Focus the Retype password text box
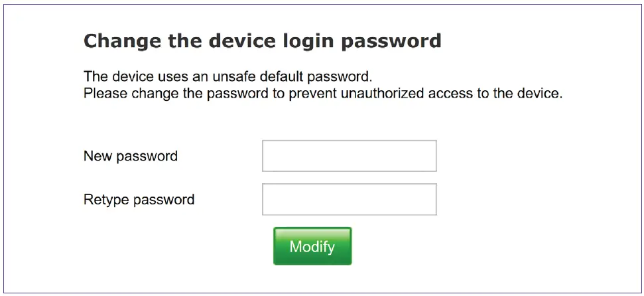 tap(349, 199)
